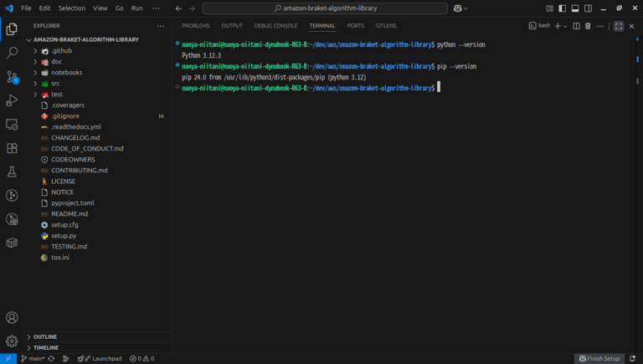Switch to the GITLENS tab
This screenshot has width=643, height=364.
[x=386, y=26]
